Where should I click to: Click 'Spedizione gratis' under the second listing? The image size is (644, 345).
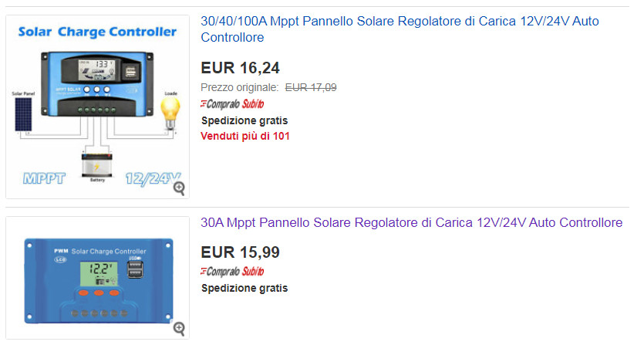coord(244,289)
